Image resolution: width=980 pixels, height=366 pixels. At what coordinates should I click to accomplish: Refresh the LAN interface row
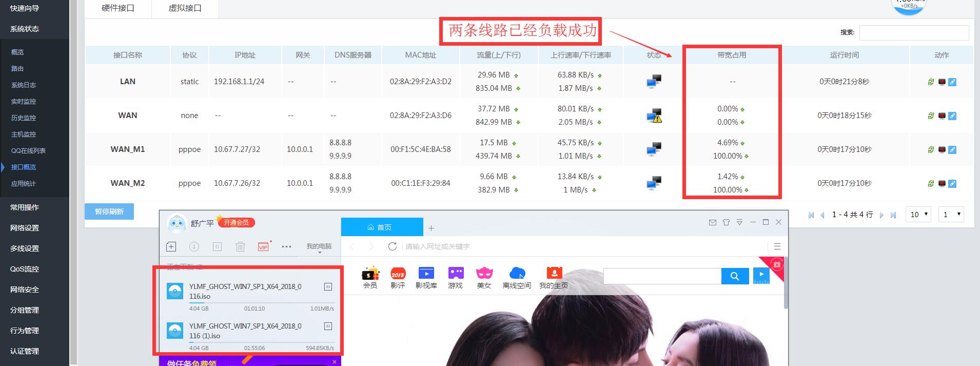coord(931,82)
